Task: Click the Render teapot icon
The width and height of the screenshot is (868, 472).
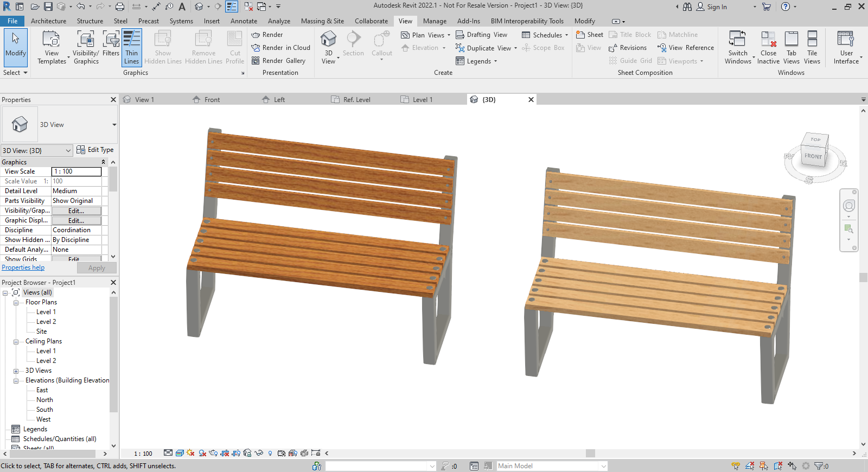Action: pos(256,35)
